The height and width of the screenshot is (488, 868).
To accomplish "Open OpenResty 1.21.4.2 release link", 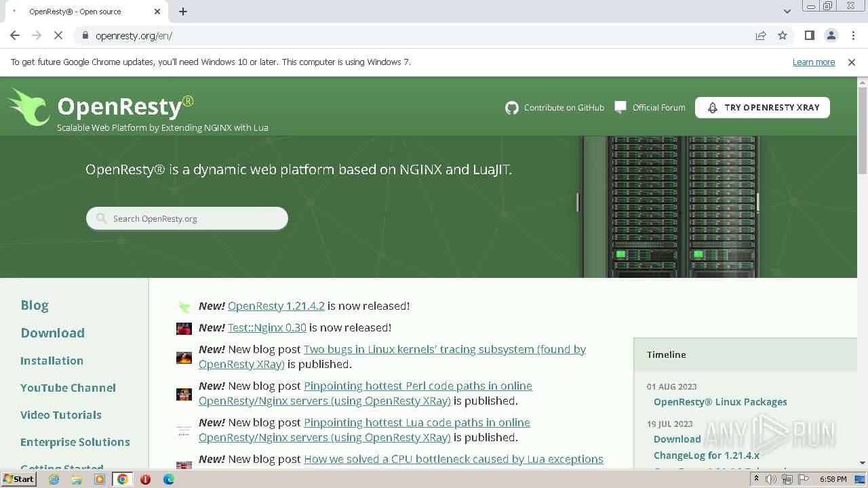I will tap(276, 306).
